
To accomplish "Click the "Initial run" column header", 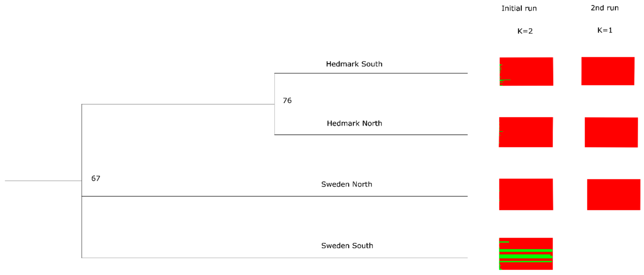I will pyautogui.click(x=519, y=8).
